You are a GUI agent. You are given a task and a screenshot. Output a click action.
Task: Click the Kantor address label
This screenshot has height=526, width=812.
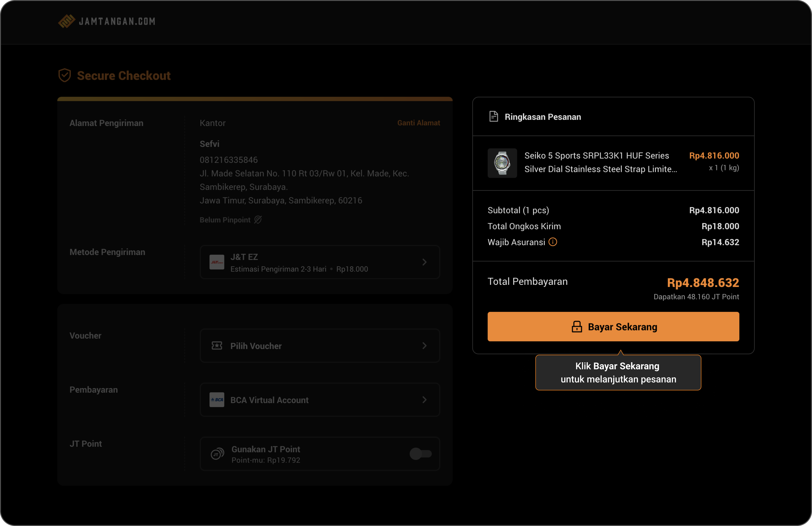[213, 123]
